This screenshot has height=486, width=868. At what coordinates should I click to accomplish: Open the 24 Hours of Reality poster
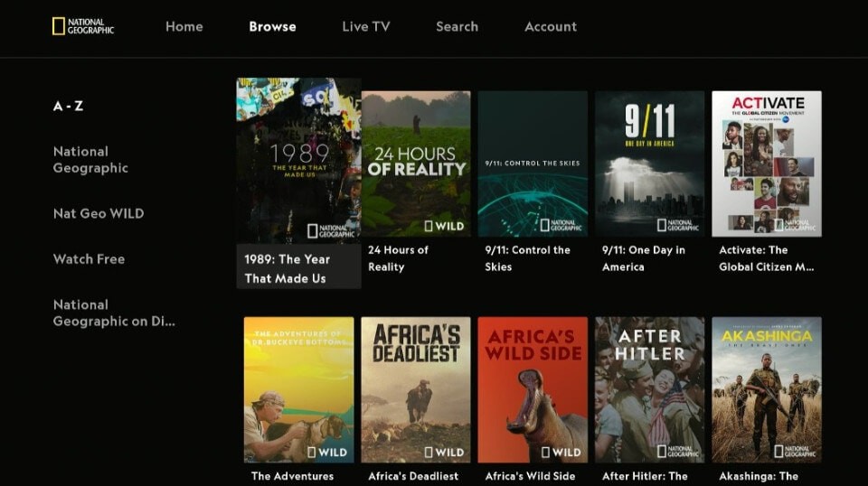416,164
